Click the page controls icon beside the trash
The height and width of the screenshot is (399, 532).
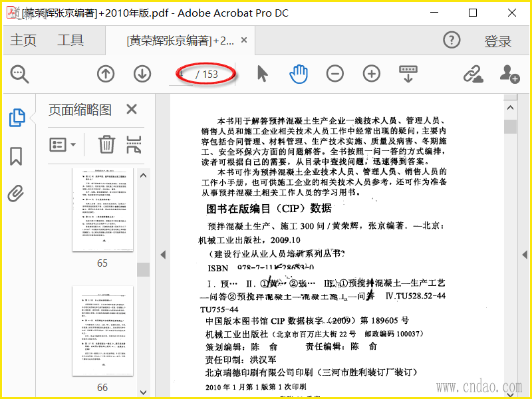[x=134, y=144]
